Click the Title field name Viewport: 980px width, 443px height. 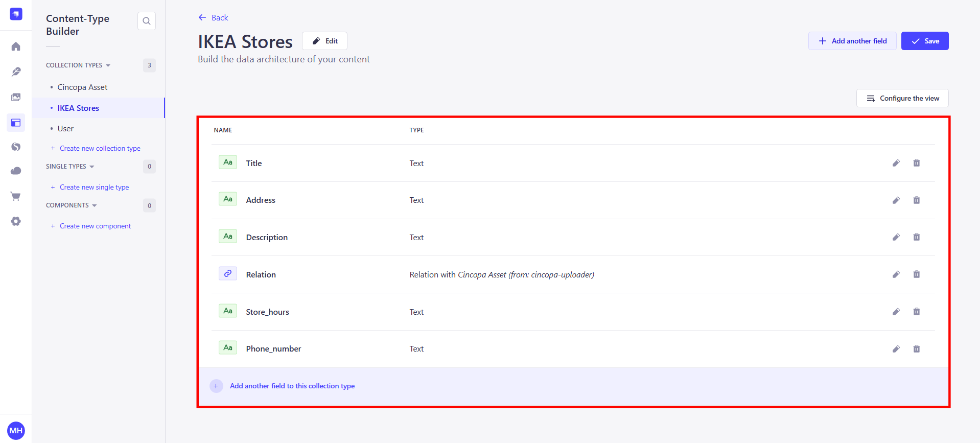[x=254, y=163]
